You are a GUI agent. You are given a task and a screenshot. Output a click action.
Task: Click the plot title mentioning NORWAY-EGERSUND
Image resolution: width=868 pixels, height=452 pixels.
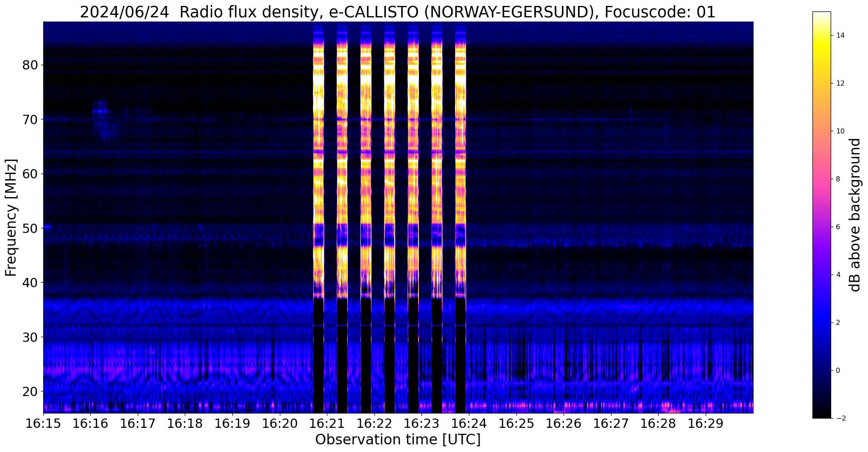point(398,12)
